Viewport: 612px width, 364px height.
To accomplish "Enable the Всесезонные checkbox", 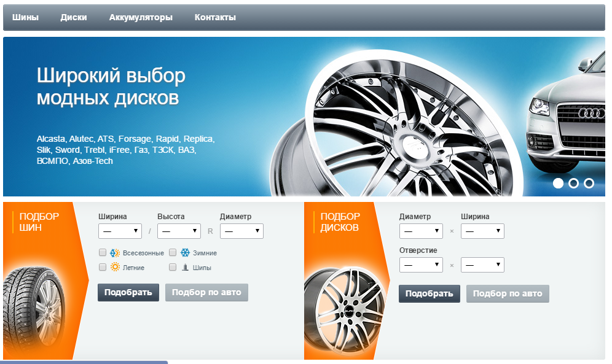I will [103, 252].
